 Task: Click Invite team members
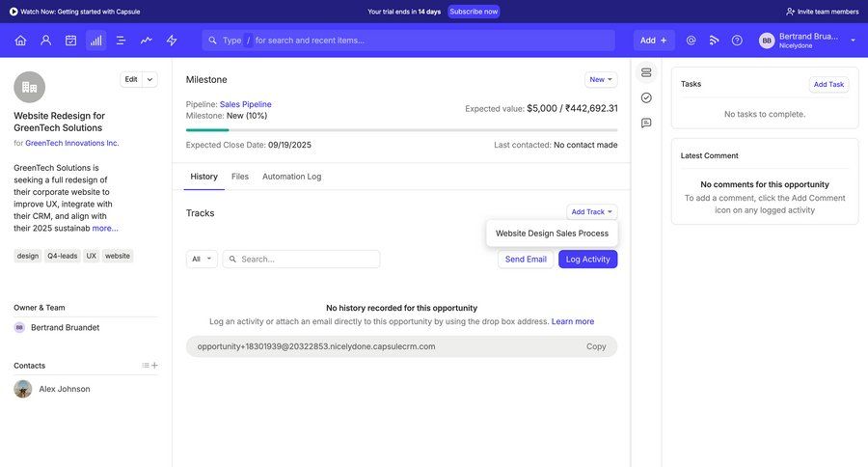click(823, 11)
